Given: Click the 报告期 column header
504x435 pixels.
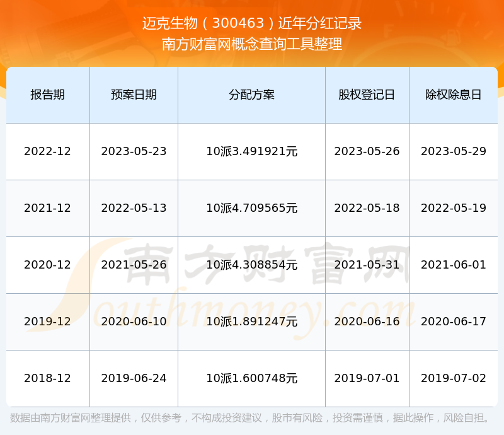Looking at the screenshot, I should pyautogui.click(x=48, y=95).
